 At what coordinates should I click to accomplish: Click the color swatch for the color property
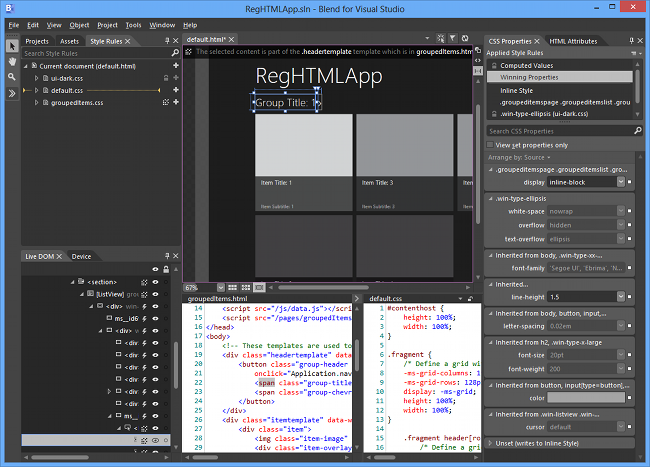tap(586, 397)
